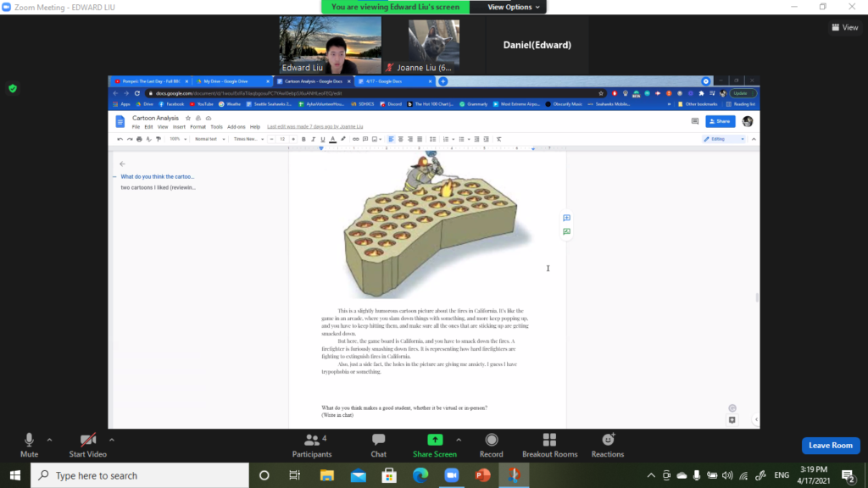Open a new browser tab

point(442,81)
